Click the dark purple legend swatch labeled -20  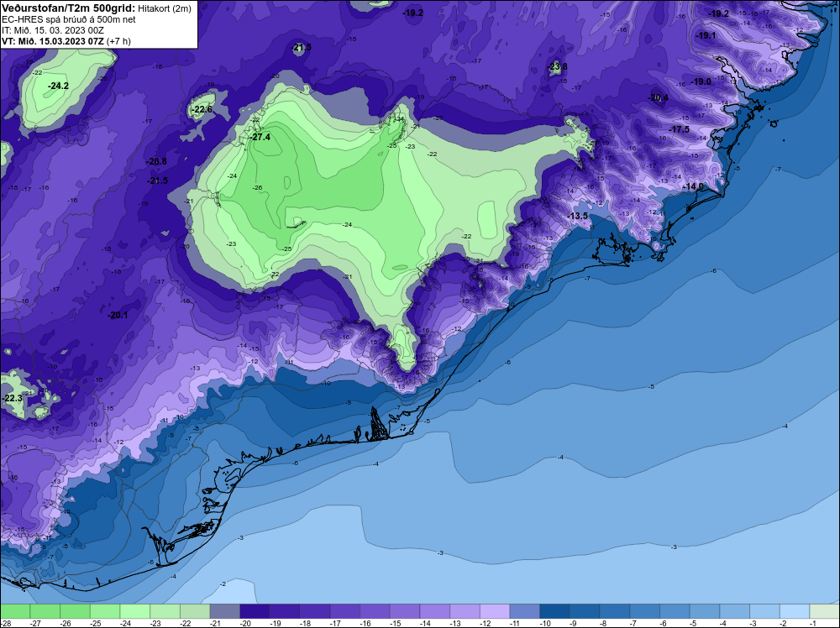coord(255,611)
